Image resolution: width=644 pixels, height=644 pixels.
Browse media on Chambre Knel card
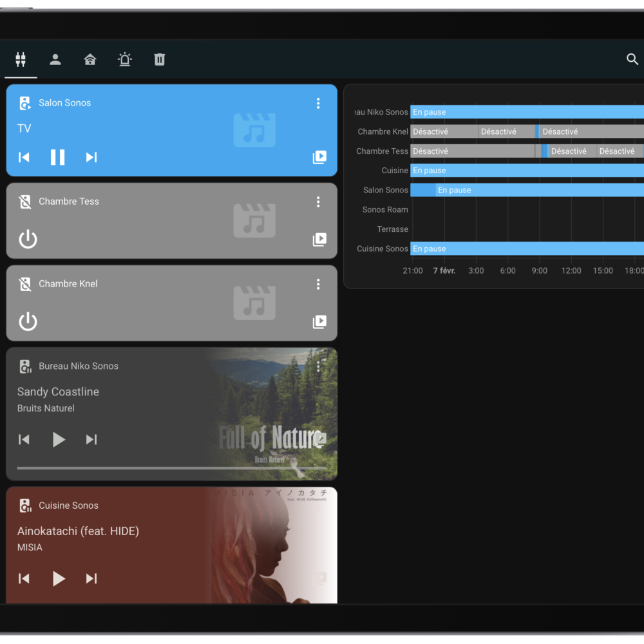pyautogui.click(x=319, y=321)
